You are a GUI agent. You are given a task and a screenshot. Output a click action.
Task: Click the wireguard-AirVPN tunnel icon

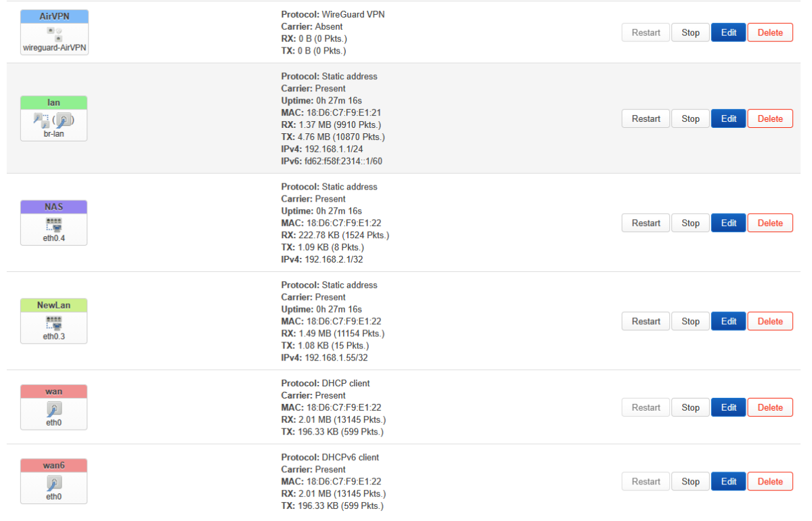(x=54, y=34)
